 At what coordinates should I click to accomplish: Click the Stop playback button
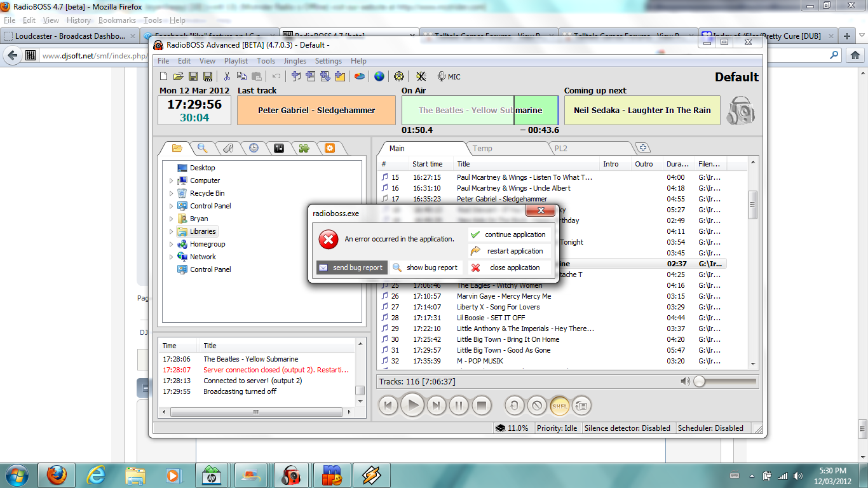(x=482, y=405)
